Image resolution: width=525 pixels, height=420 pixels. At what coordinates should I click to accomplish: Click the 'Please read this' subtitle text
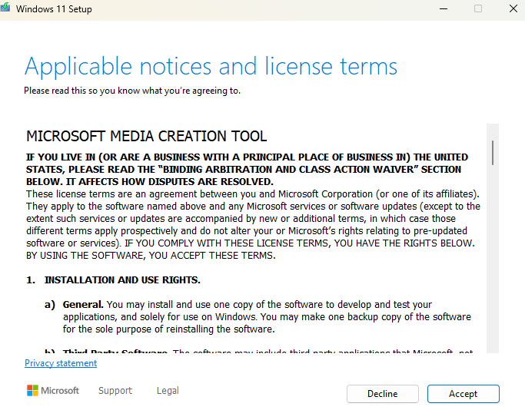[131, 91]
